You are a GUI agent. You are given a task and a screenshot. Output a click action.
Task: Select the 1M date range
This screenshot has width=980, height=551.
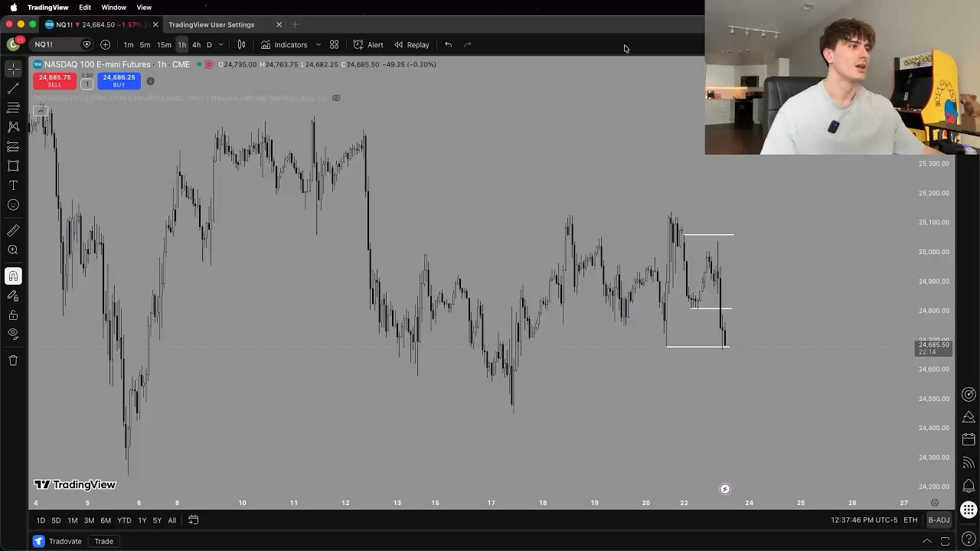click(x=72, y=520)
